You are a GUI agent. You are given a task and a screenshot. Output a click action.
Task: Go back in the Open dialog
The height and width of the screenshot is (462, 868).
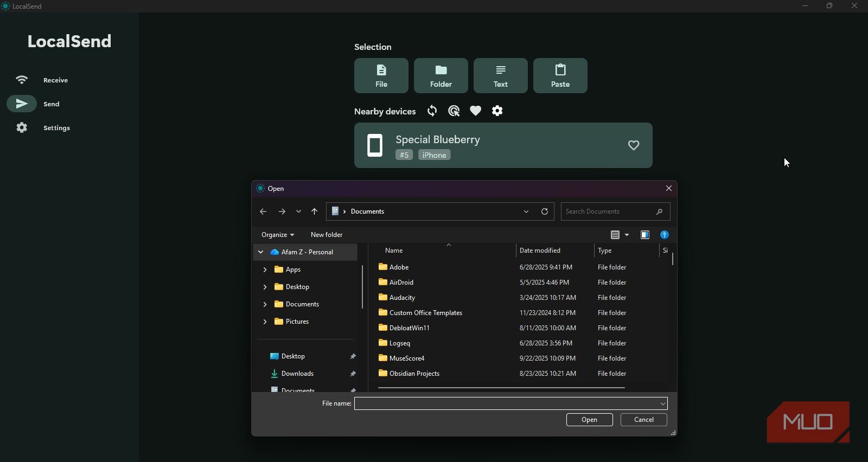tap(263, 211)
